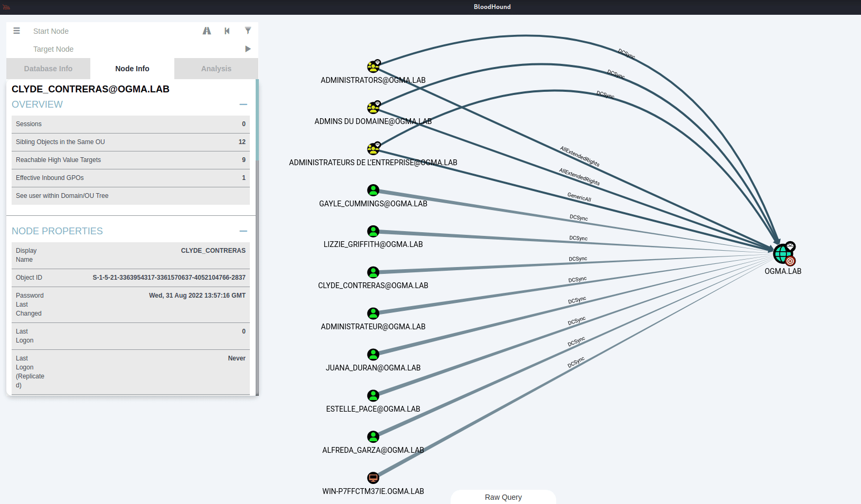Select the ADMINISTRATEURS DE L'ENTREPRISE group node icon
Image resolution: width=861 pixels, height=504 pixels.
(373, 149)
